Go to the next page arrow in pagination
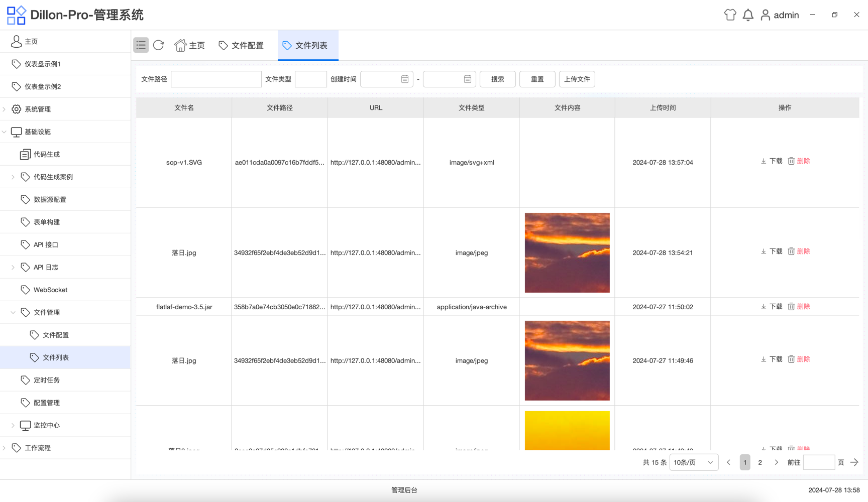868x502 pixels. (776, 462)
